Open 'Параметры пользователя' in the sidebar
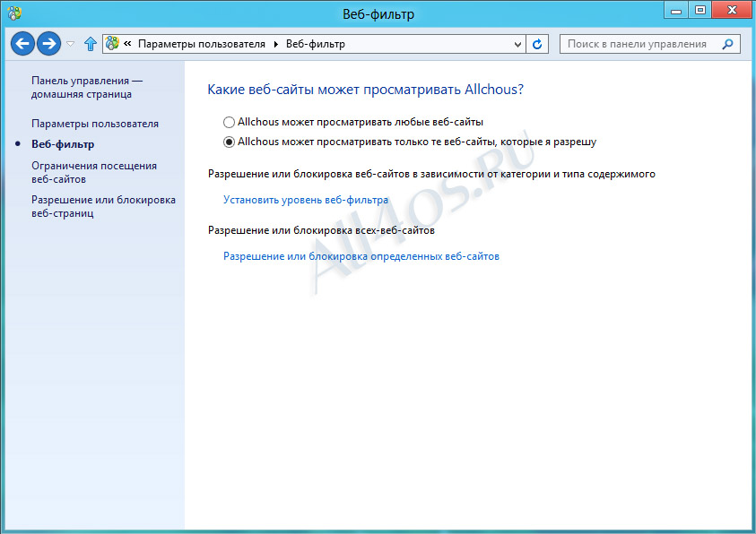The width and height of the screenshot is (756, 534). (95, 124)
